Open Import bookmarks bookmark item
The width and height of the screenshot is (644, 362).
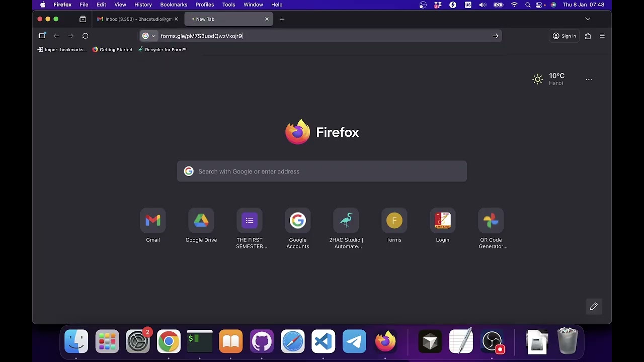coord(62,50)
